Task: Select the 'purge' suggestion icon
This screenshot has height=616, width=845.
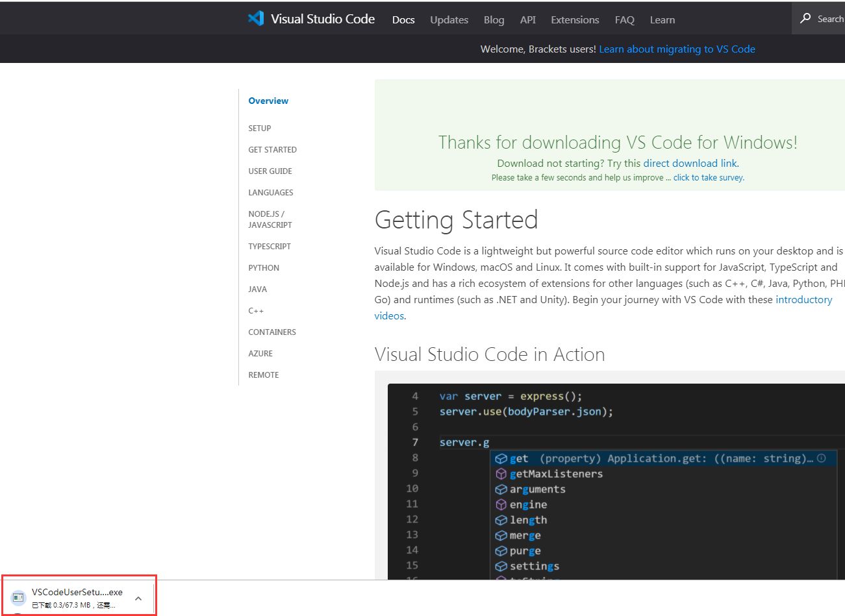Action: (501, 551)
